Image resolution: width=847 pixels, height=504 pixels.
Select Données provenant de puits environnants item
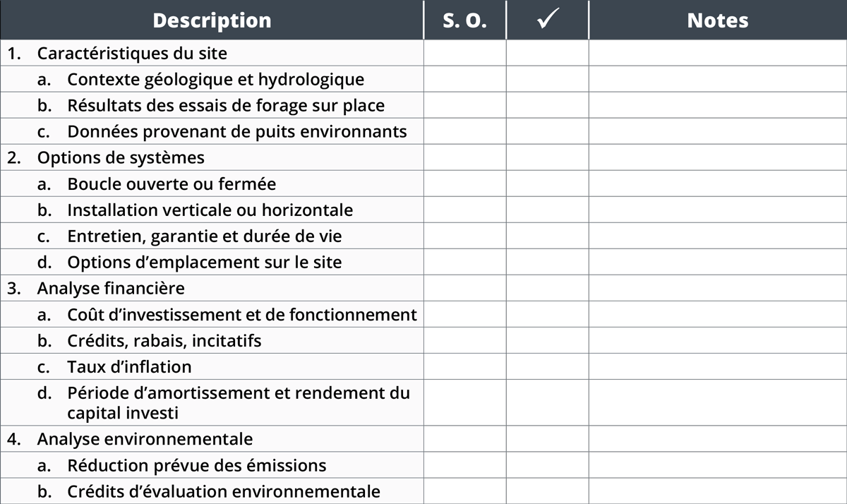coord(237,131)
